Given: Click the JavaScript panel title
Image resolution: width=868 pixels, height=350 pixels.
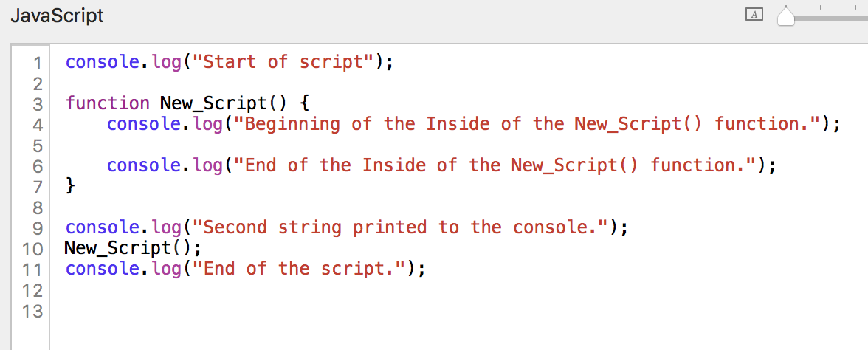Looking at the screenshot, I should pyautogui.click(x=57, y=16).
